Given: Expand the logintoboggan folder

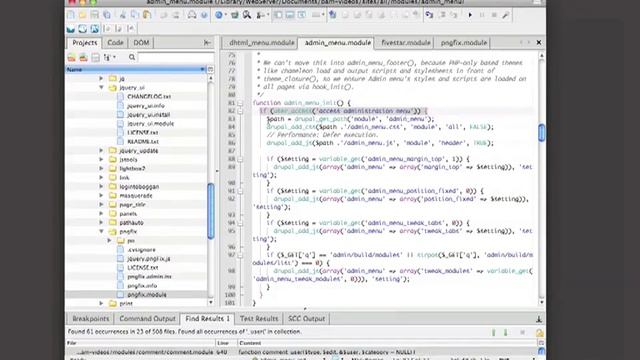Looking at the screenshot, I should (x=101, y=187).
